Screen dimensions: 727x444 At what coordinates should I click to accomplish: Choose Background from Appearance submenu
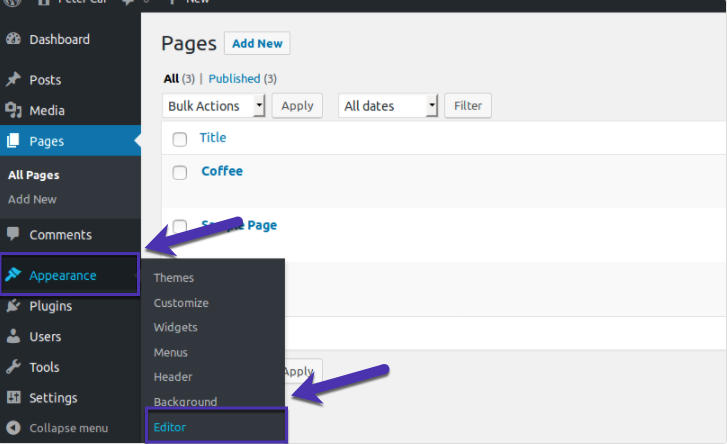(x=185, y=401)
